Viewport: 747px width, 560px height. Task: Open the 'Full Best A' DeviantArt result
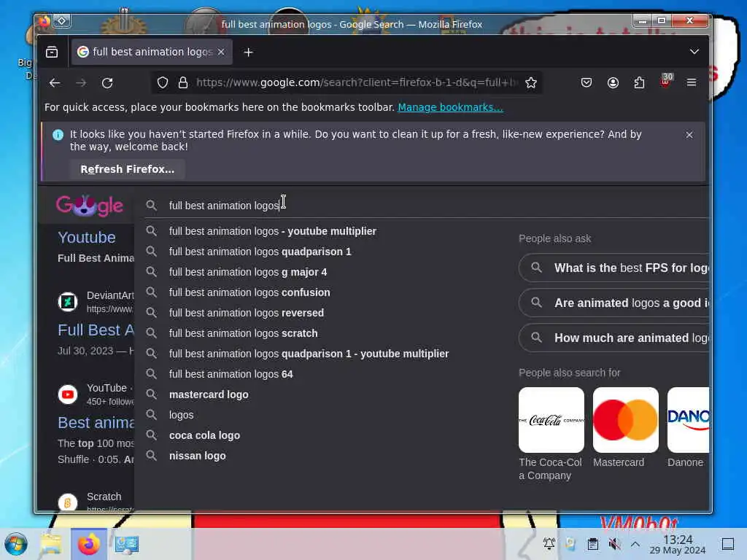tap(96, 330)
